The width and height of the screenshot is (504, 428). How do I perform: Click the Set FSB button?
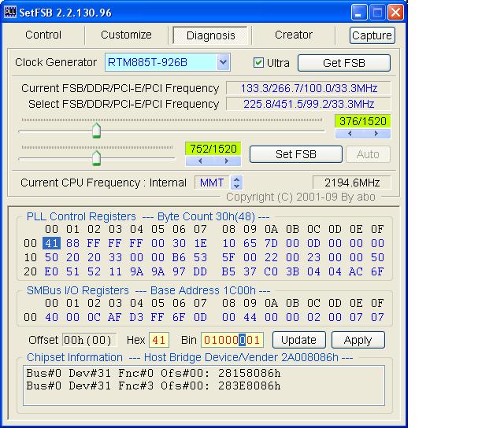tap(296, 154)
